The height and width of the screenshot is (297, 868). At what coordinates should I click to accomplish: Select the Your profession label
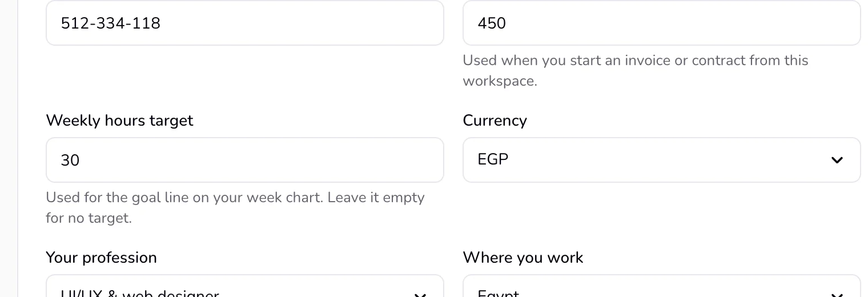(101, 258)
